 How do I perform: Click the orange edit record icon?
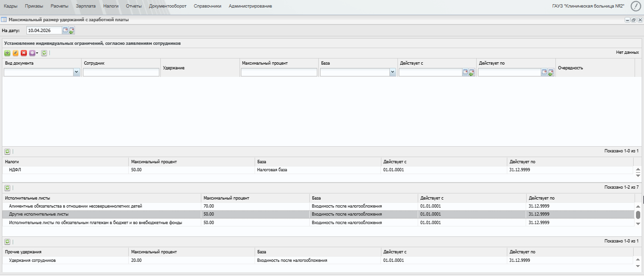[x=16, y=53]
